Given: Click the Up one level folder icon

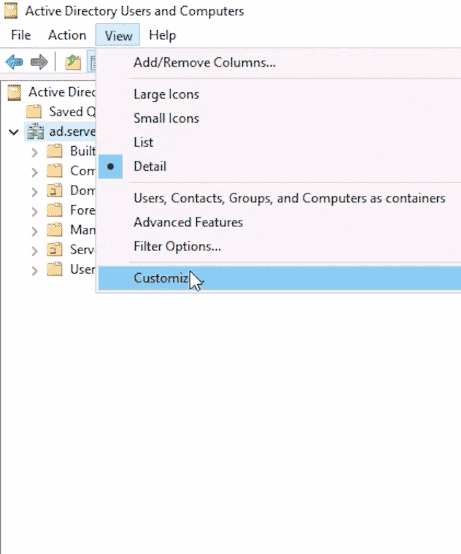Looking at the screenshot, I should (73, 62).
